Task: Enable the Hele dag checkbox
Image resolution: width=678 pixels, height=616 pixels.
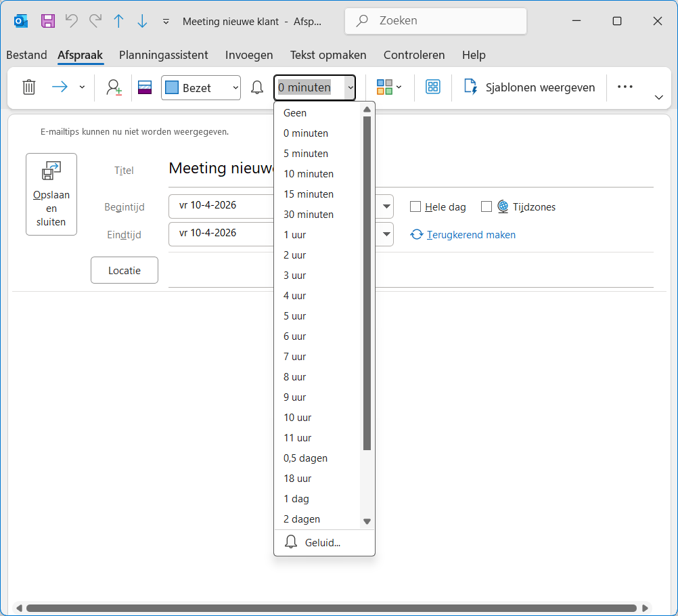Action: (x=415, y=207)
